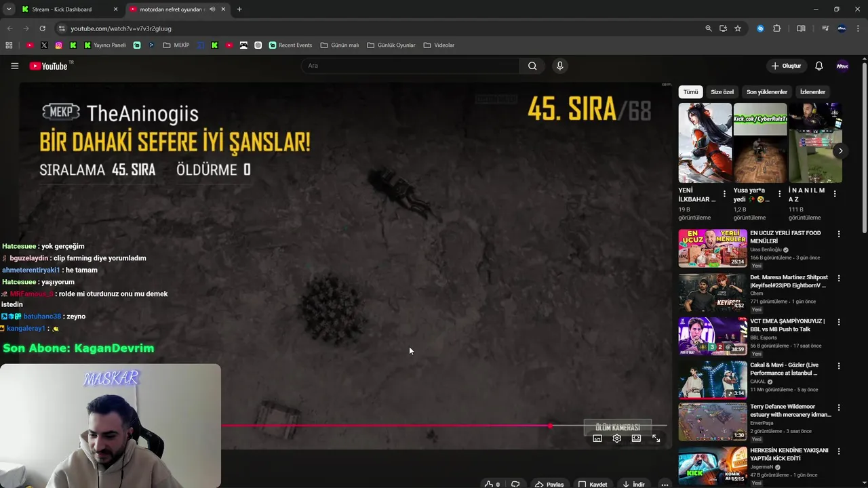
Task: Open the Shazam extension icon
Action: tap(760, 28)
